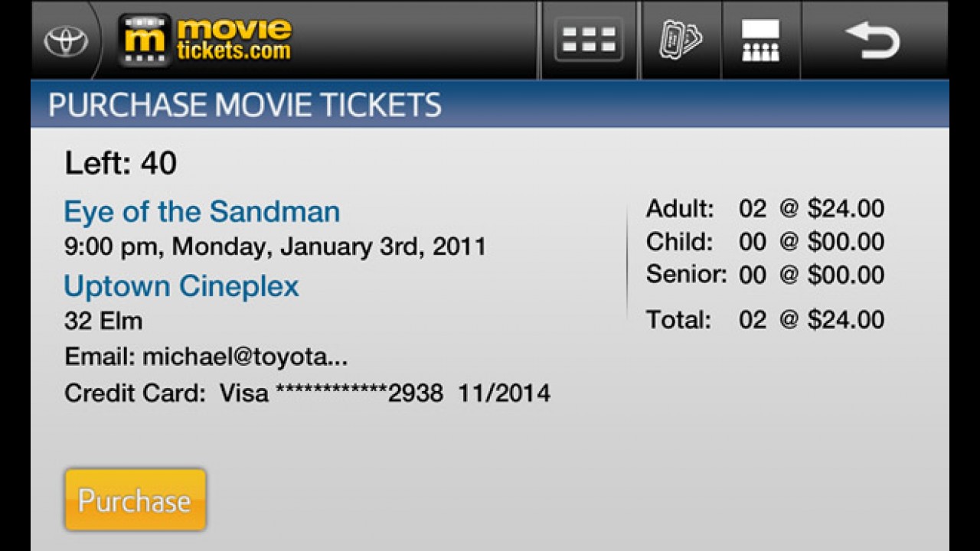Tap the Visa credit card details line

point(307,393)
